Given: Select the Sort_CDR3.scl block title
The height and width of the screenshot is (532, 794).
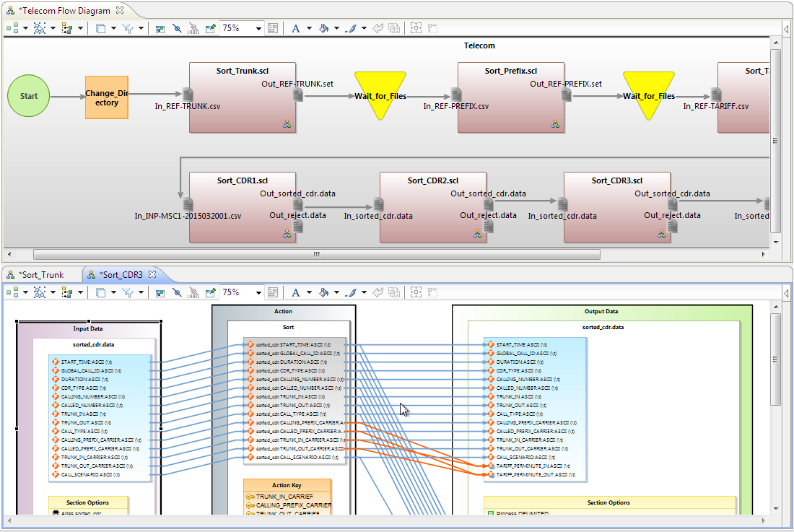Looking at the screenshot, I should (x=617, y=180).
